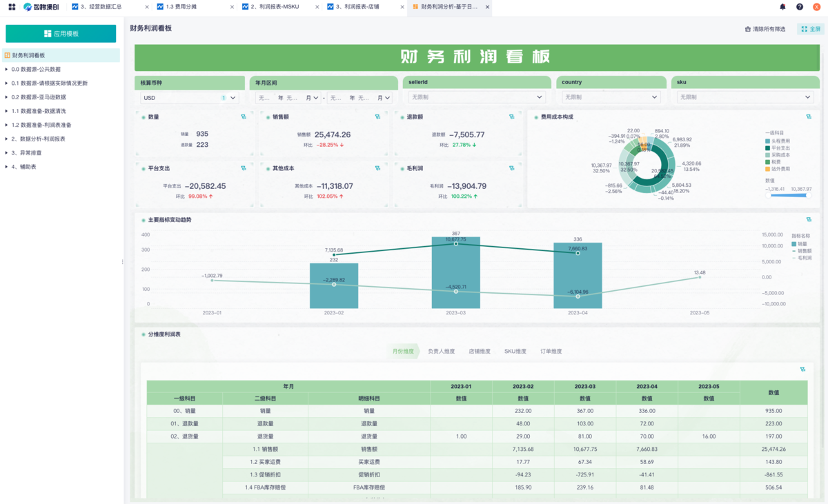The image size is (828, 504).
Task: Click the filter icon on 毛利润 card
Action: (x=511, y=167)
